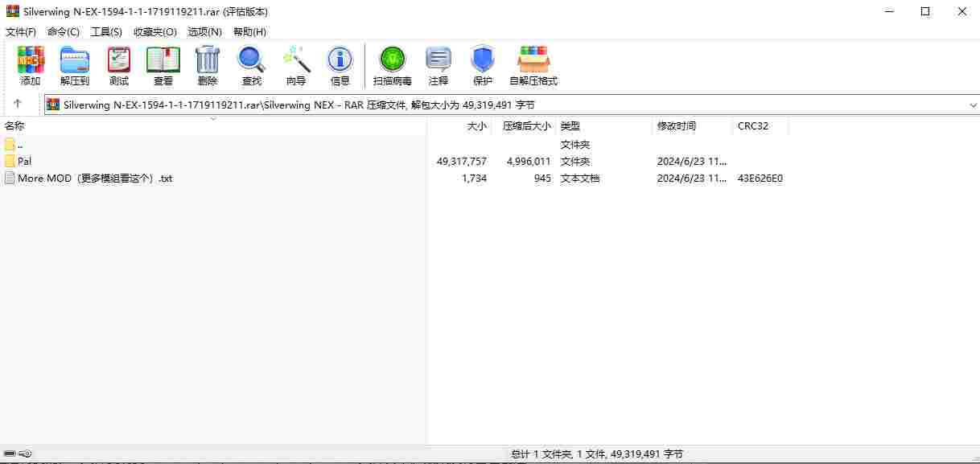Click the 添加 (Add) toolbar icon
This screenshot has height=464, width=980.
[x=31, y=60]
